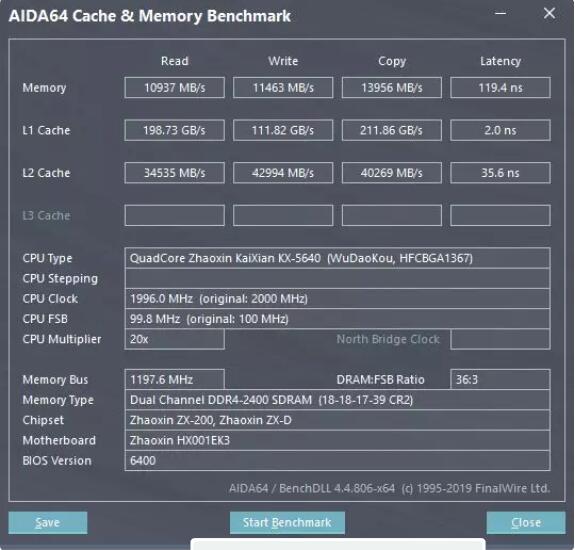575x550 pixels.
Task: Click Motherboard value Zhaoxin HX001EK3
Action: 337,440
